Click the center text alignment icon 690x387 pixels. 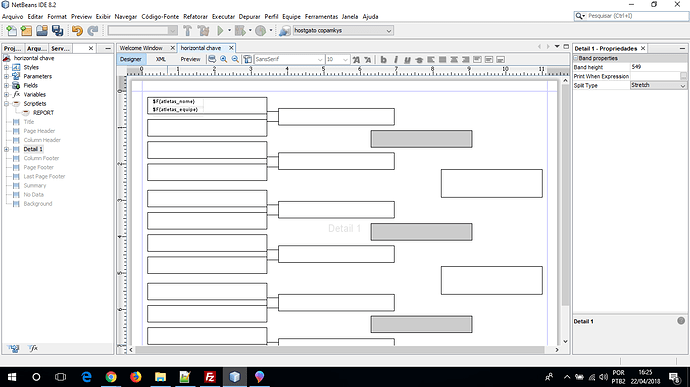point(454,59)
